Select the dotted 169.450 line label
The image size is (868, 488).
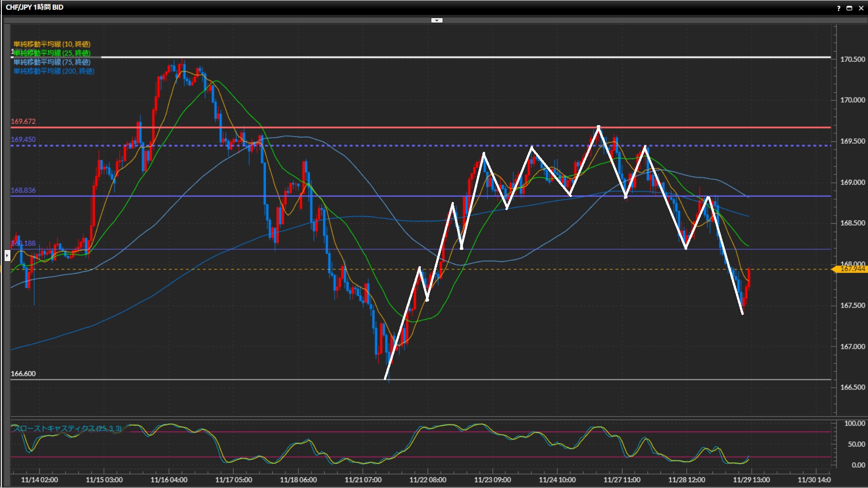click(23, 140)
